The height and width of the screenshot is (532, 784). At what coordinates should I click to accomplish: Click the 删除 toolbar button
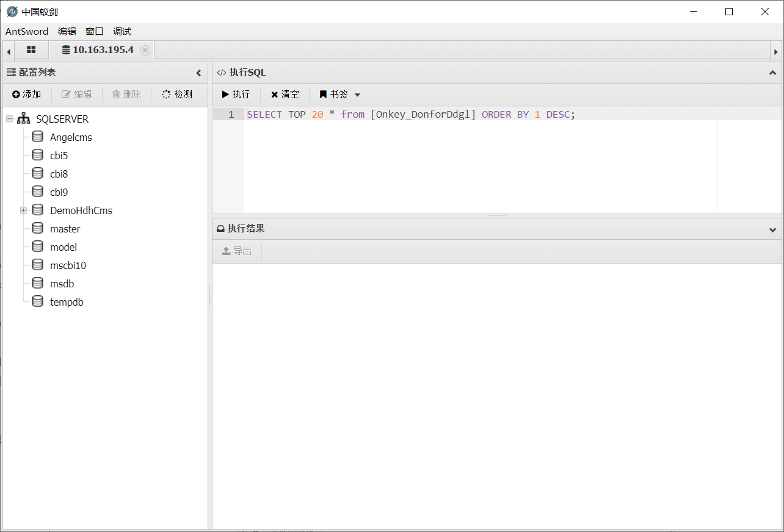[126, 94]
